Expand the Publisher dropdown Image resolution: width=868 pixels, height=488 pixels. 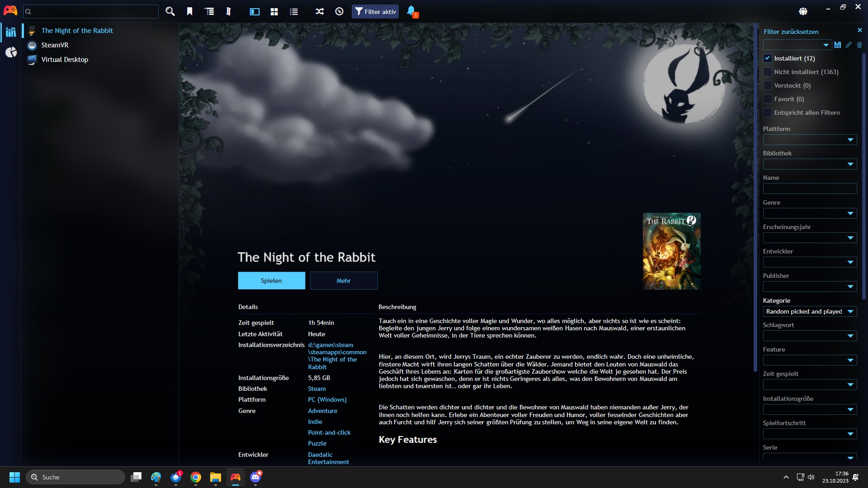click(x=809, y=286)
